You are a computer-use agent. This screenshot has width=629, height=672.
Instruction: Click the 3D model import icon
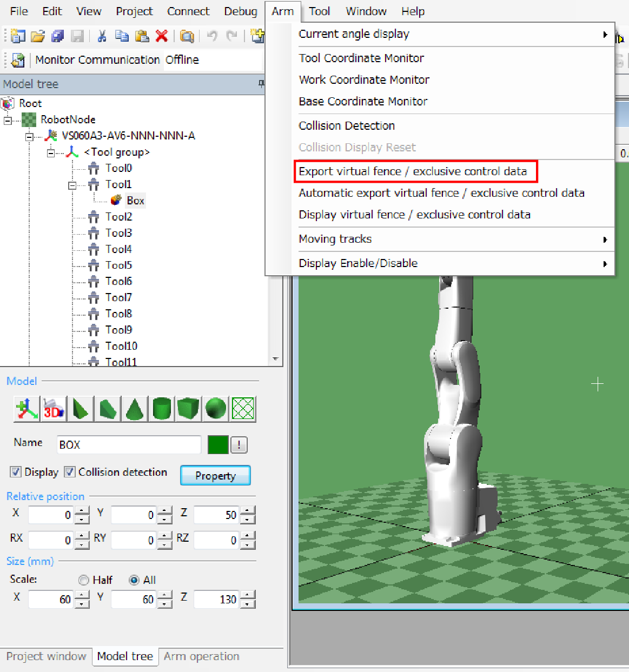[x=54, y=409]
